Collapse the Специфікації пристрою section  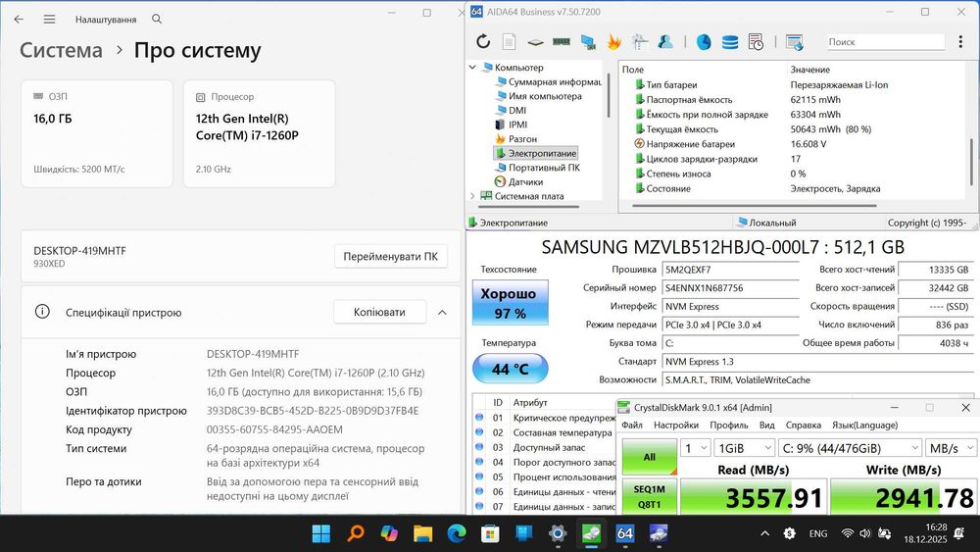442,312
